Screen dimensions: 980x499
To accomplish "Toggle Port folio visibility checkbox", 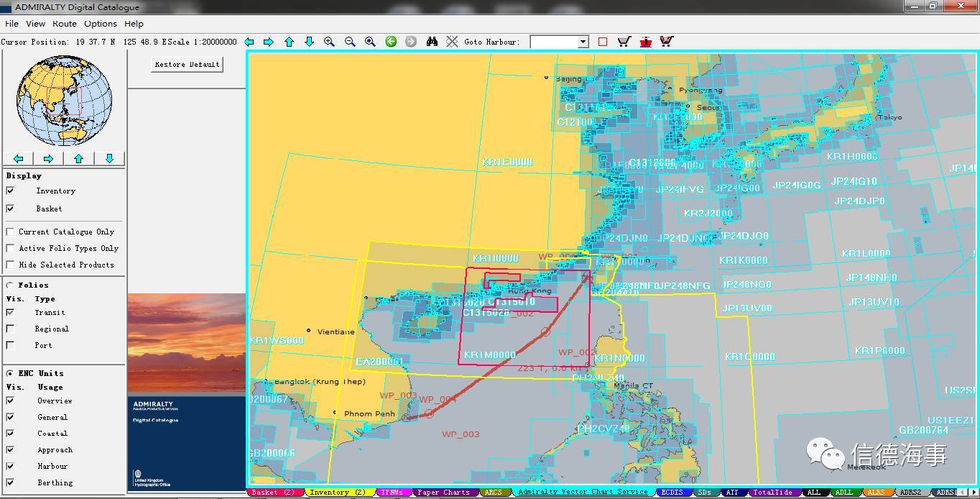I will (10, 345).
